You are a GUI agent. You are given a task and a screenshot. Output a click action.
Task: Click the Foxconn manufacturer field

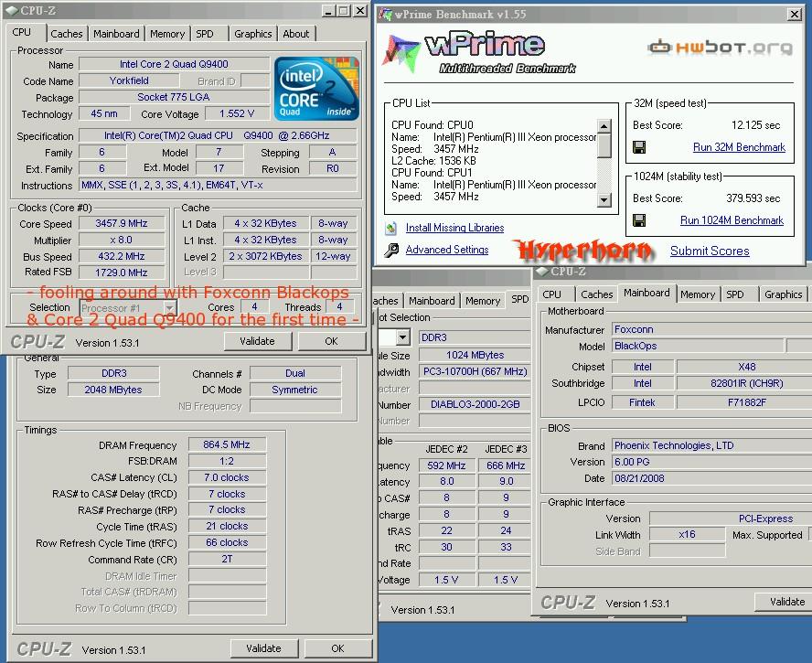[x=712, y=329]
